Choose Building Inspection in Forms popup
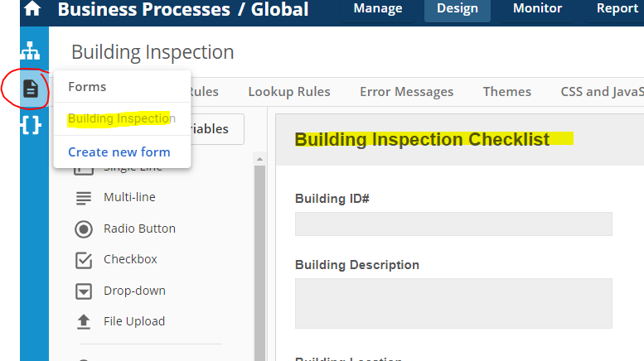 click(122, 118)
